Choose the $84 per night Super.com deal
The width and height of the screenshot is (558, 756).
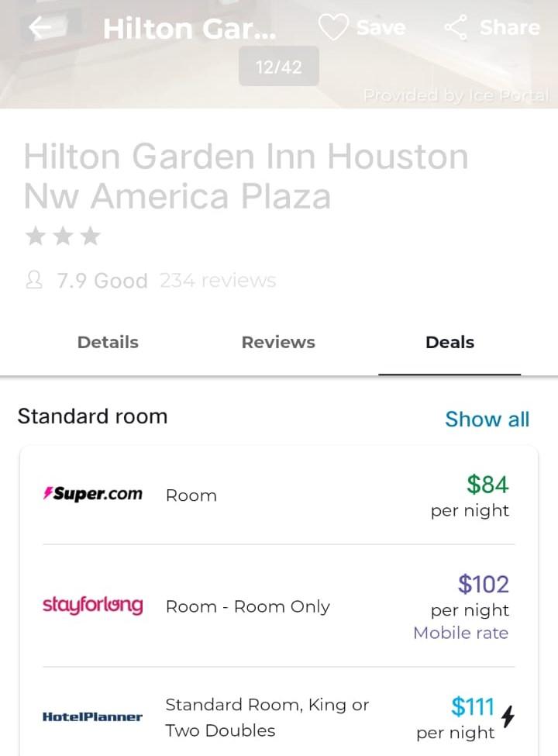[278, 496]
